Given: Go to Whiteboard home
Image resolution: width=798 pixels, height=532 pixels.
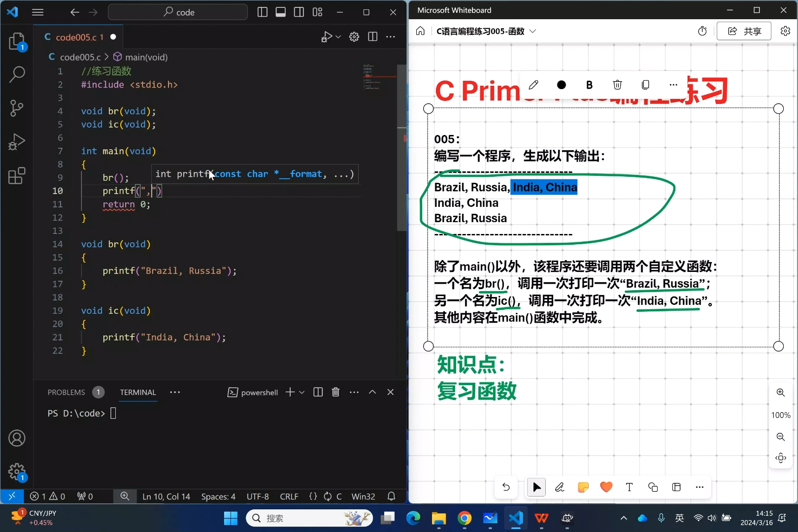Looking at the screenshot, I should click(420, 31).
